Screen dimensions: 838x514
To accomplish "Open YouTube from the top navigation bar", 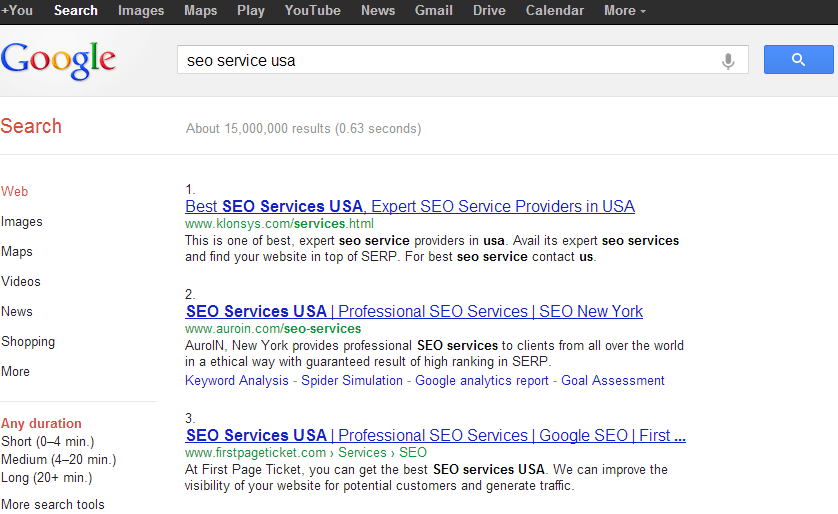I will point(312,11).
